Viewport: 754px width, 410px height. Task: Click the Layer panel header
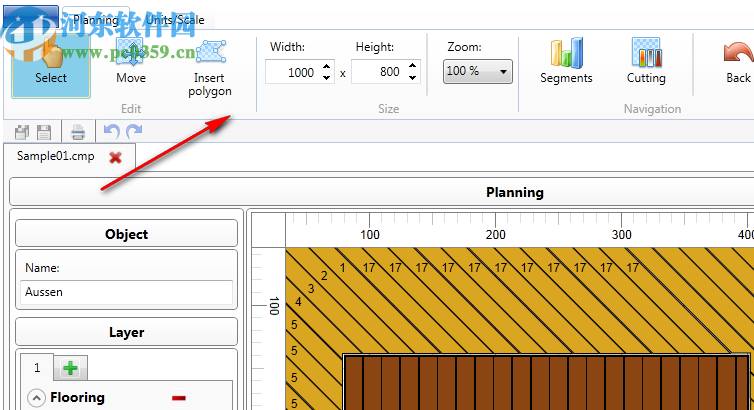pyautogui.click(x=126, y=332)
